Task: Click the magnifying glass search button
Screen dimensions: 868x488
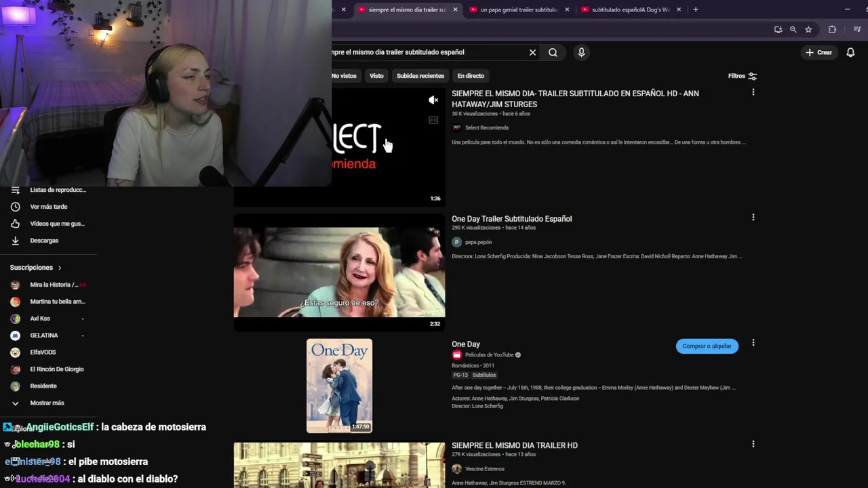Action: coord(553,52)
